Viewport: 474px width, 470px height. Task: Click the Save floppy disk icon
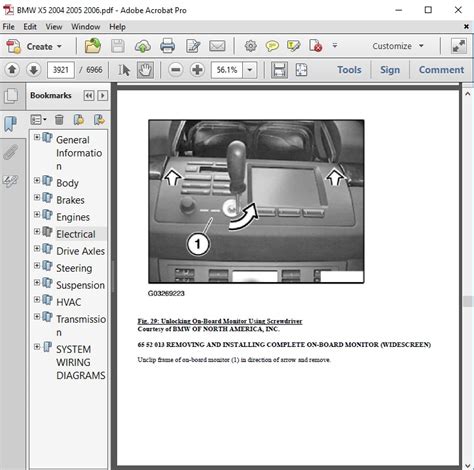pos(117,46)
